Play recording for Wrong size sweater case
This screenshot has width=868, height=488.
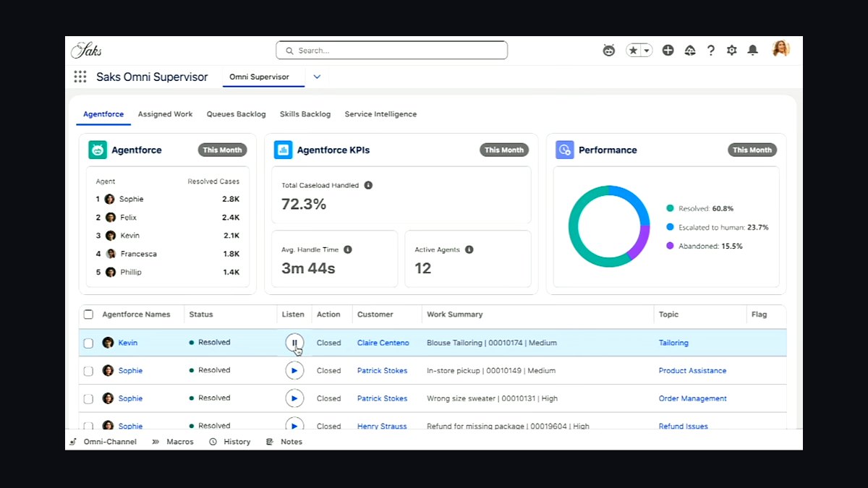[x=294, y=398]
